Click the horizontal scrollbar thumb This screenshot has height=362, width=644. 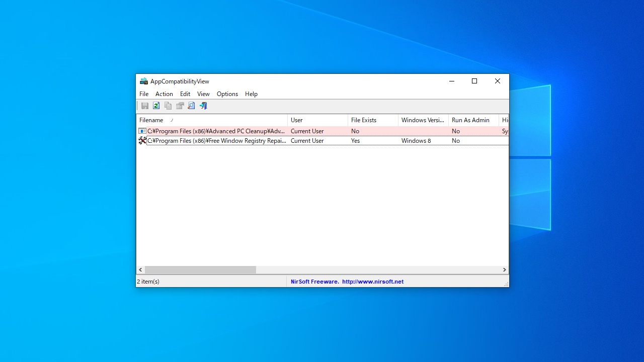pyautogui.click(x=200, y=270)
